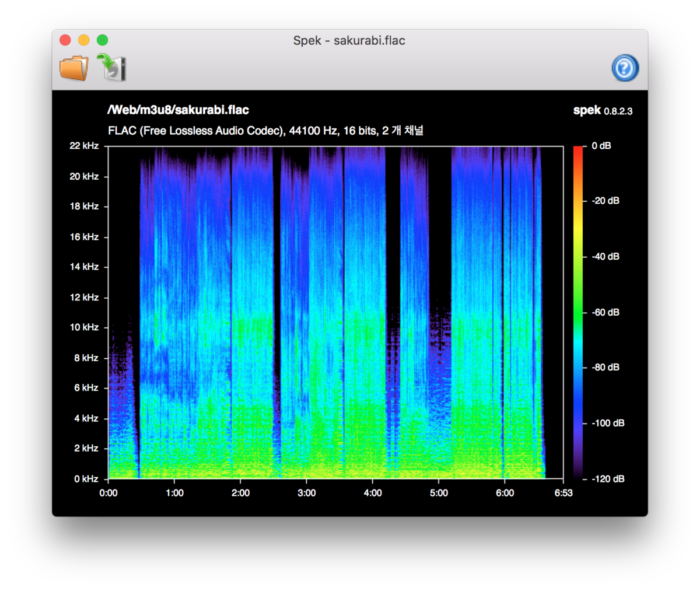Click the 18 kHz frequency axis label
This screenshot has width=700, height=591.
(x=84, y=206)
